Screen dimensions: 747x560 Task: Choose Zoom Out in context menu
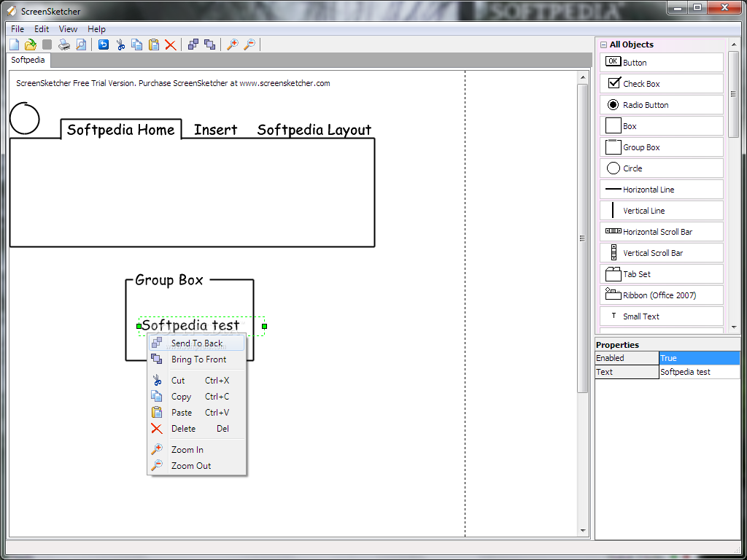pyautogui.click(x=197, y=466)
